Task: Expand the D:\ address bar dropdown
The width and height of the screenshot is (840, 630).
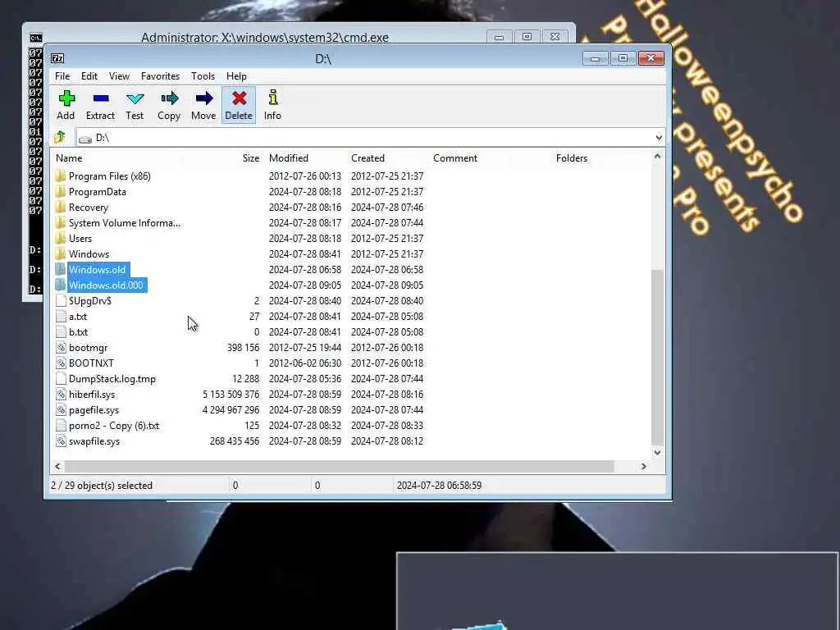Action: click(x=659, y=138)
